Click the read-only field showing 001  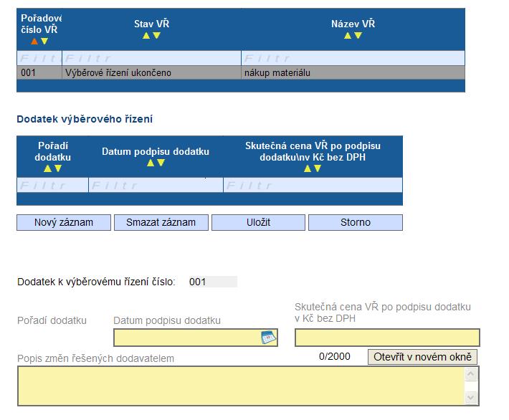coord(213,282)
